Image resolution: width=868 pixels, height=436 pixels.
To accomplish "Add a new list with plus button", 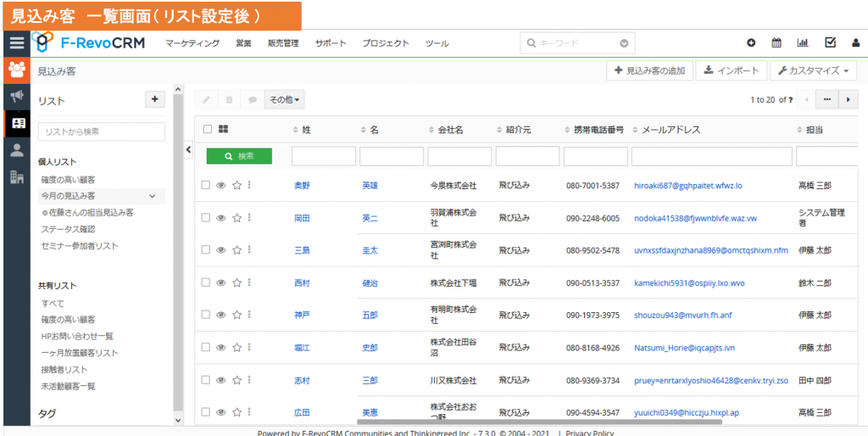I will [154, 99].
